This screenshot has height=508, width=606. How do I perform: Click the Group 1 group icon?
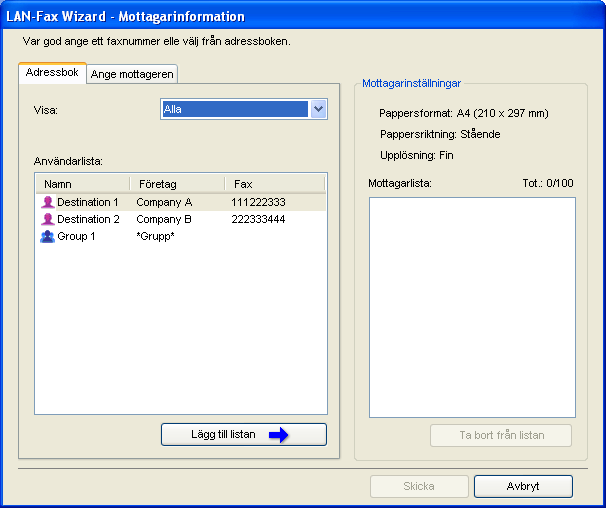click(48, 236)
